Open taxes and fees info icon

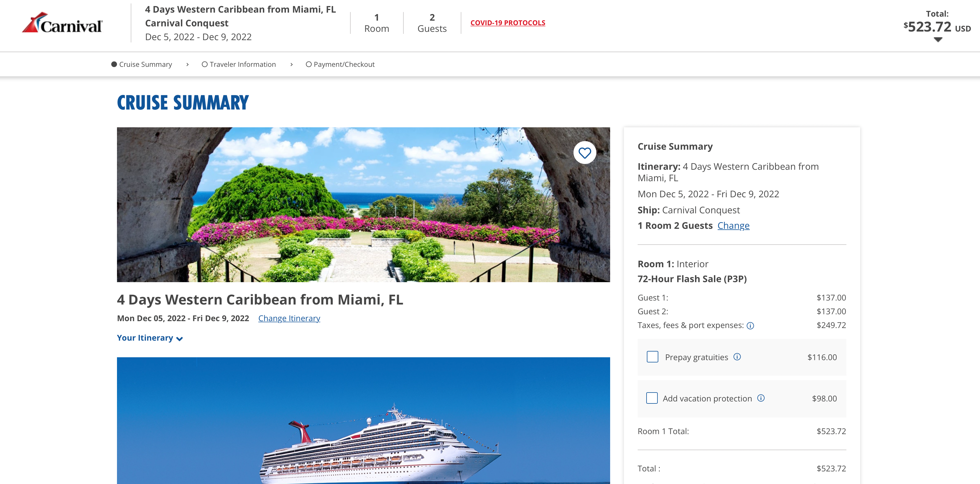(750, 326)
